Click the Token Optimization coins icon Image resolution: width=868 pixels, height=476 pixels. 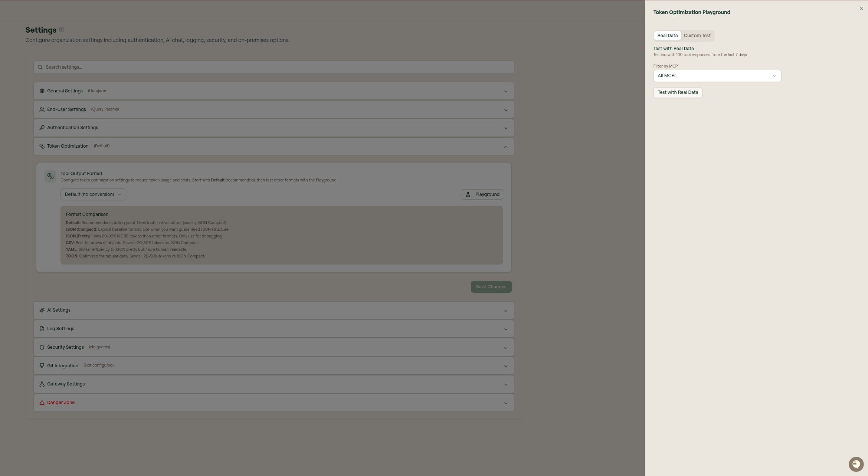[x=42, y=146]
